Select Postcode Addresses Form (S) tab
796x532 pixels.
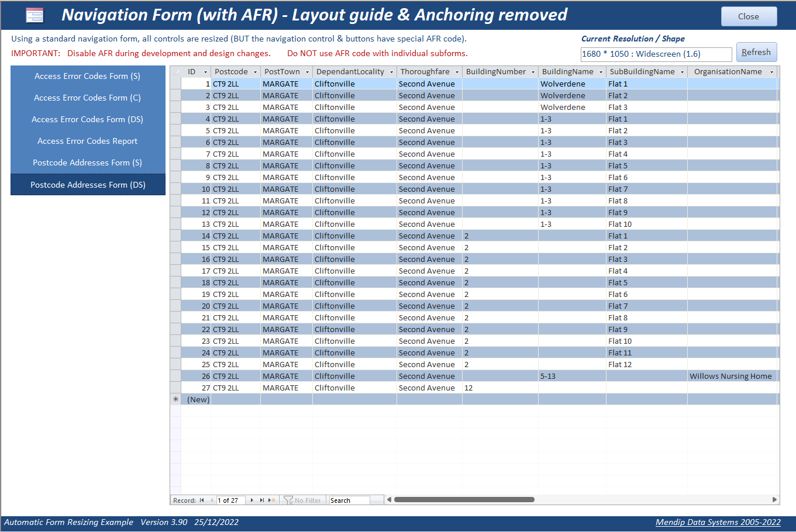click(88, 163)
